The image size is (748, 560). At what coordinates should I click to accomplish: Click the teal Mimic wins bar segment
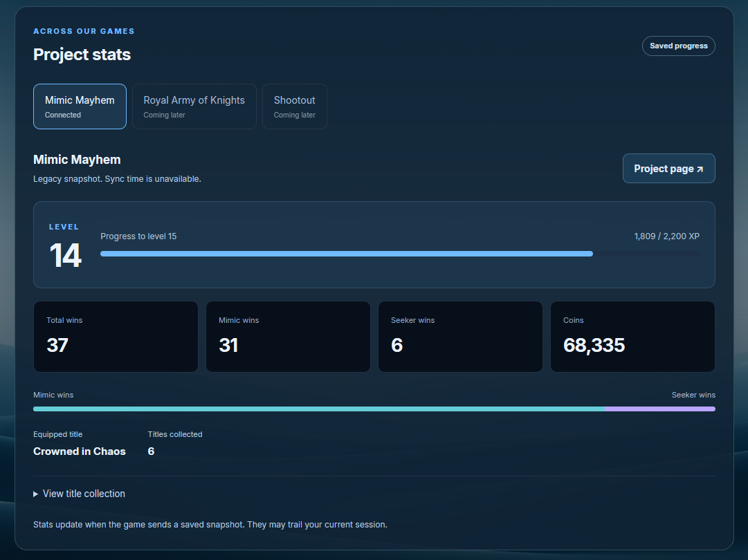(319, 409)
